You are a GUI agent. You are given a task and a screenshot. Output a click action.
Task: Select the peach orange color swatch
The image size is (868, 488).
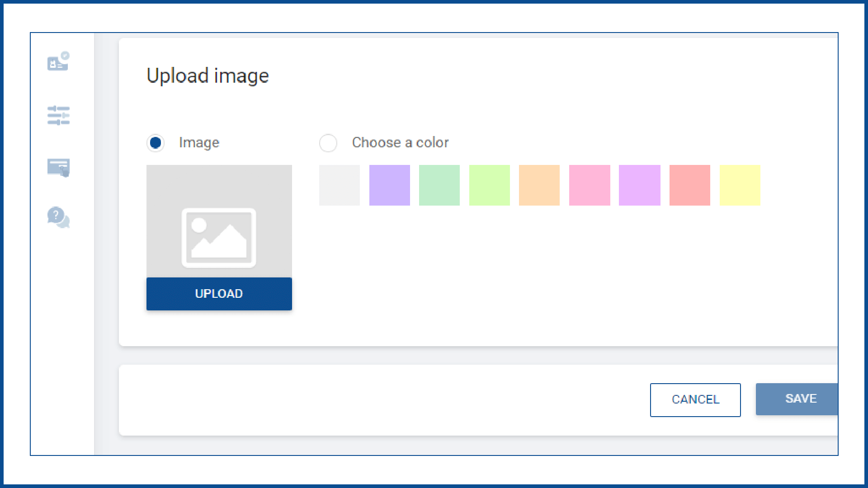[539, 185]
